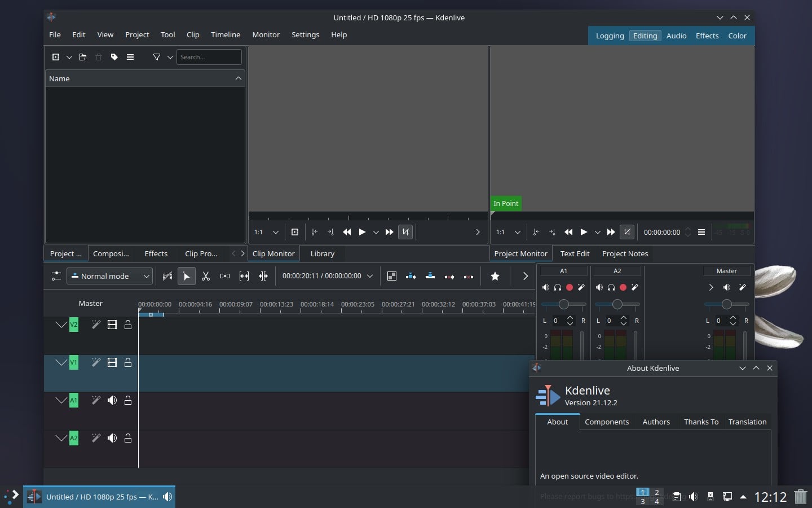Create a new folder in the Project Bin

coord(83,57)
